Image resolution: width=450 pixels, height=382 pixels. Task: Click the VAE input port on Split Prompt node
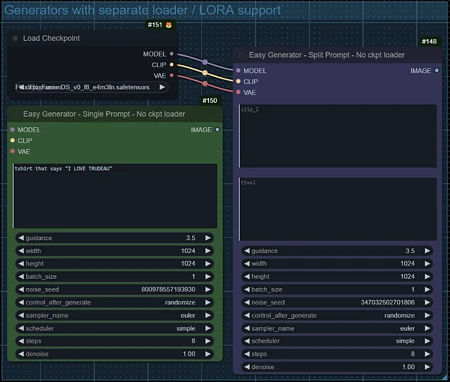pyautogui.click(x=238, y=92)
